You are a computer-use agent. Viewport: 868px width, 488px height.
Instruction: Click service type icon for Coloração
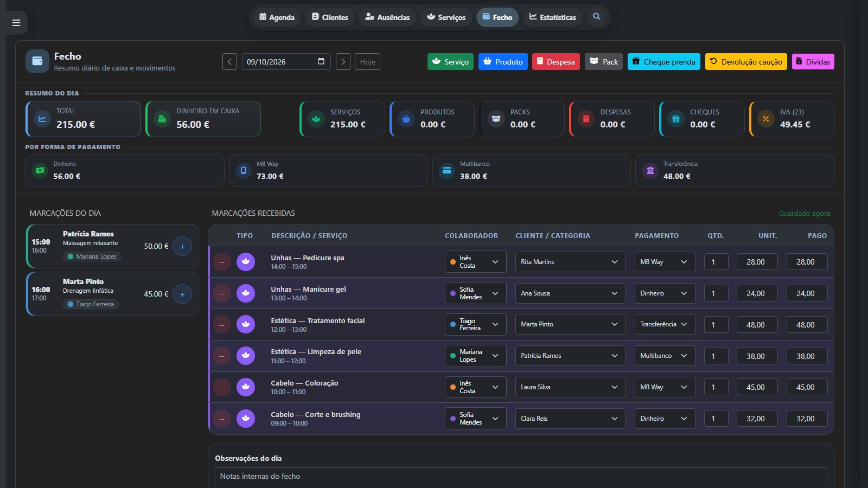pyautogui.click(x=246, y=387)
